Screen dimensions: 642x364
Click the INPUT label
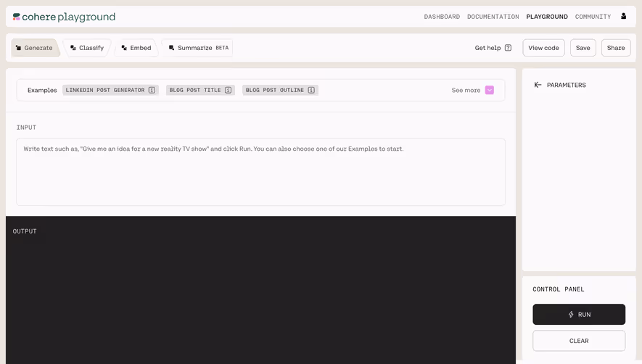pyautogui.click(x=26, y=128)
